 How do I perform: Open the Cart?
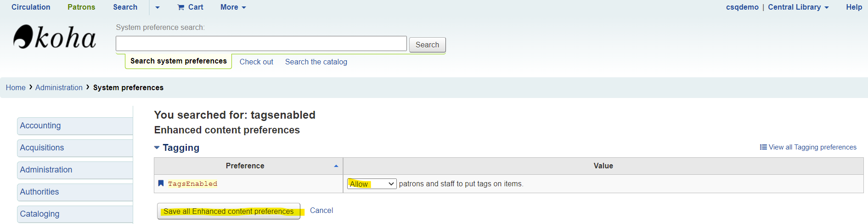[190, 7]
